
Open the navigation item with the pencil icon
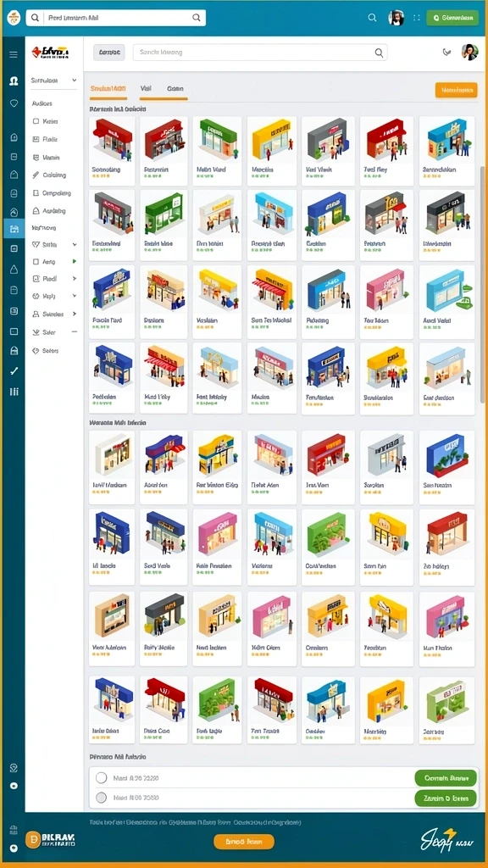click(48, 175)
